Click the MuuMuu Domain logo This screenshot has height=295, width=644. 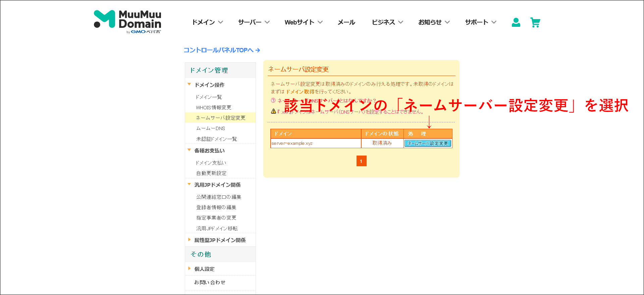coord(127,22)
